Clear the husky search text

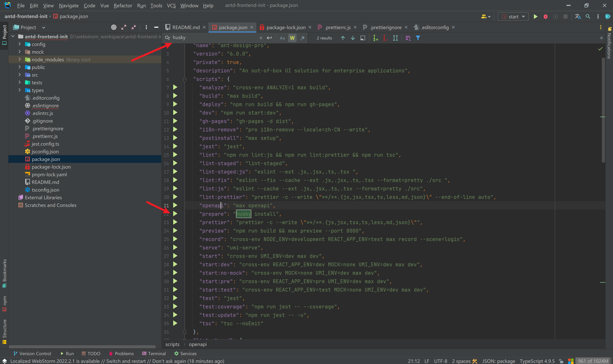pos(261,38)
